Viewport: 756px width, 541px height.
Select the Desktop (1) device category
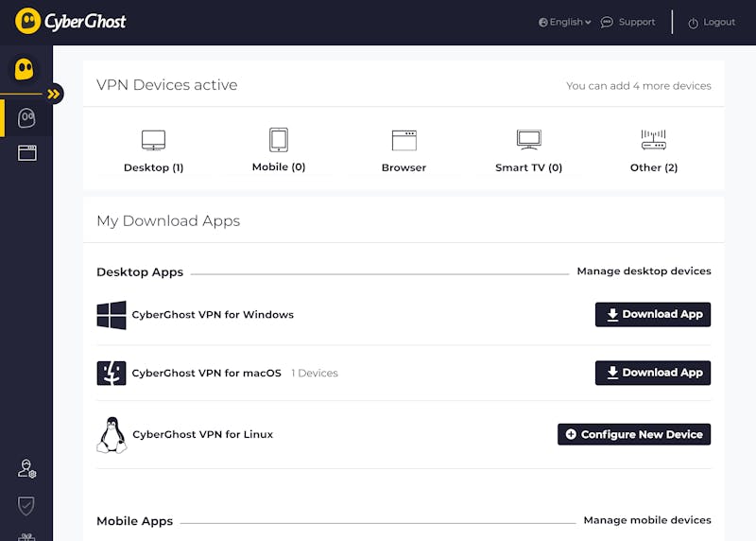[153, 151]
